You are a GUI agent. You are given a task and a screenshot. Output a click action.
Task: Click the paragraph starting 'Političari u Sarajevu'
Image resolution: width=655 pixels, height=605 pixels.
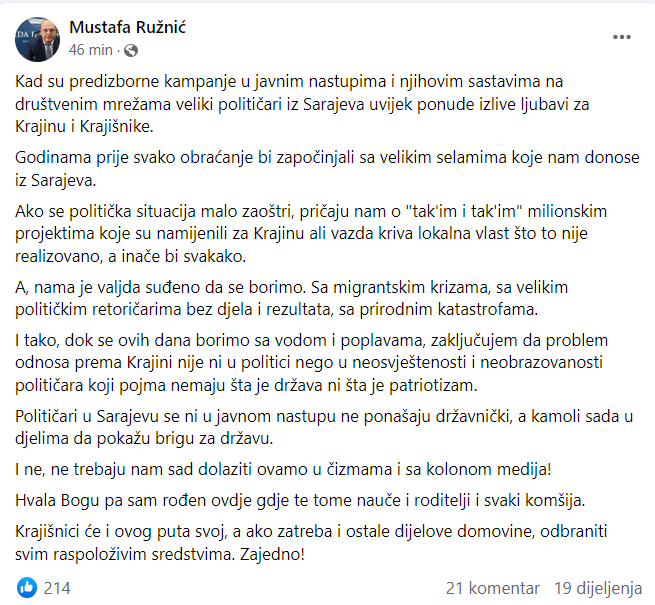(324, 427)
